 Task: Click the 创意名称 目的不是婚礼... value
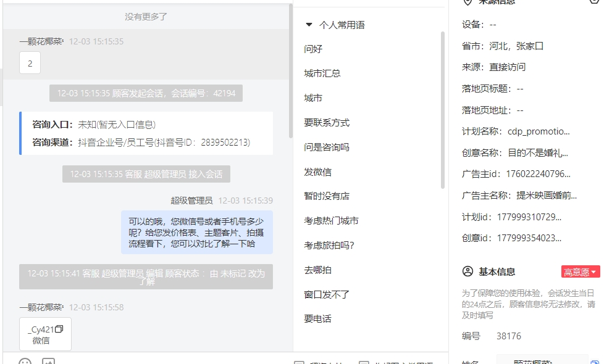538,153
